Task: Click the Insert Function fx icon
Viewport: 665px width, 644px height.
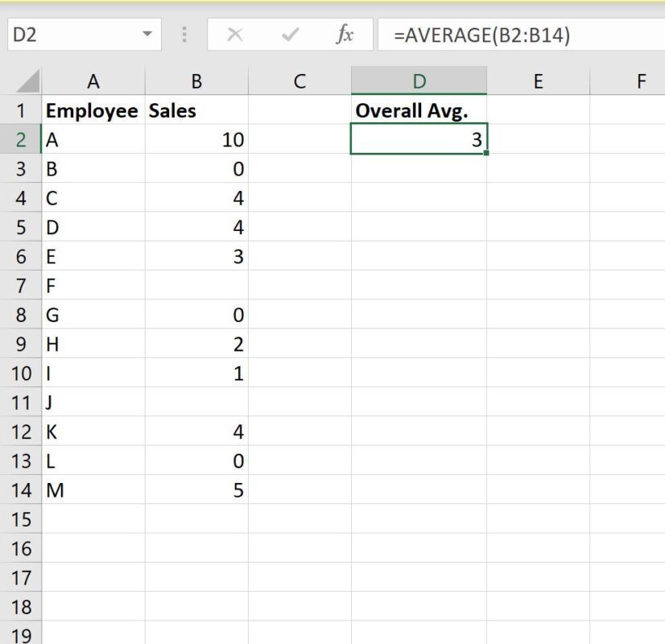Action: [x=345, y=35]
